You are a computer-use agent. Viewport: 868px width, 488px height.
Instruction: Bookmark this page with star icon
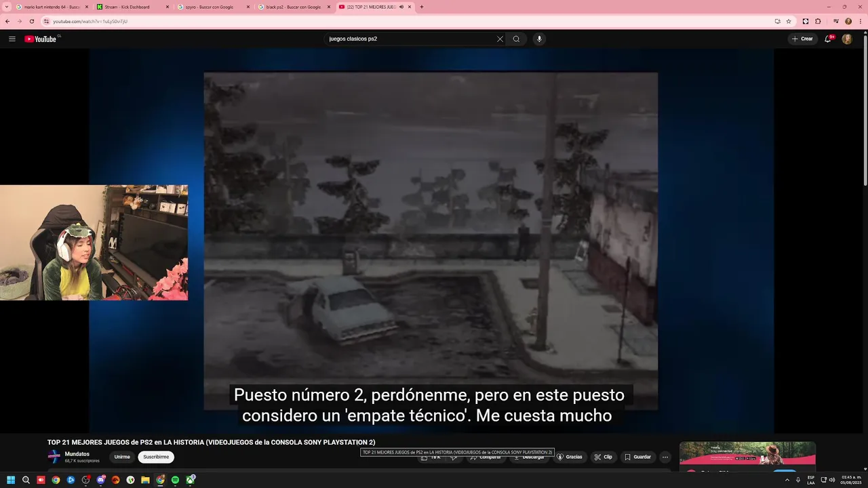[x=789, y=21]
